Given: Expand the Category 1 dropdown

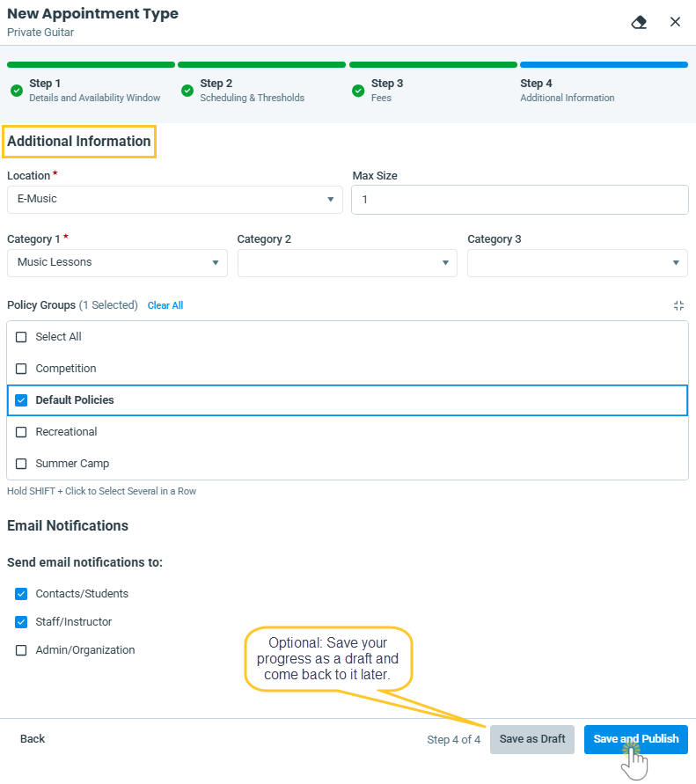Looking at the screenshot, I should 117,263.
